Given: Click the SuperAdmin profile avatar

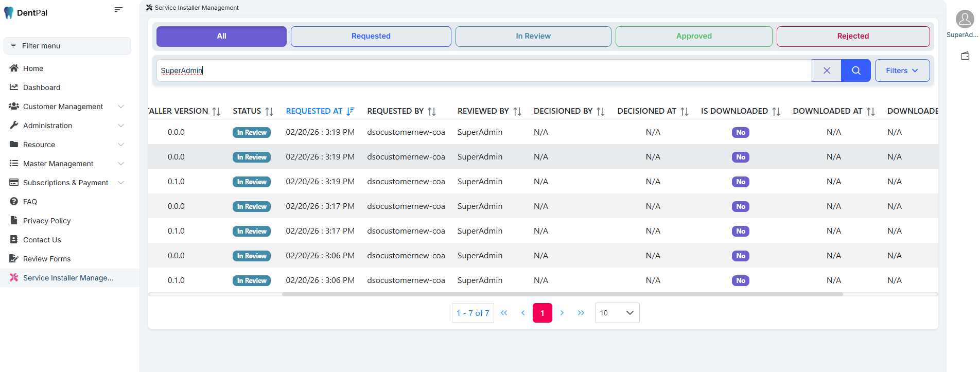Looking at the screenshot, I should (x=965, y=20).
